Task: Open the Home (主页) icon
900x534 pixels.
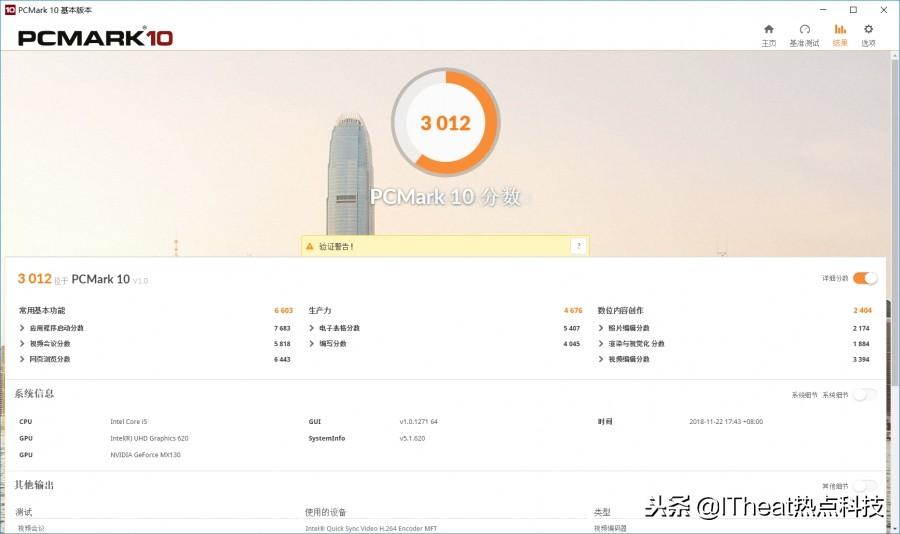Action: [x=769, y=29]
